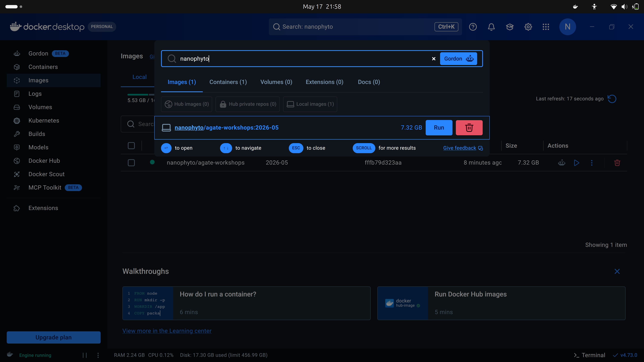Screen dimensions: 644x362
Task: Toggle Hub private repos filter chip
Action: coord(248,104)
